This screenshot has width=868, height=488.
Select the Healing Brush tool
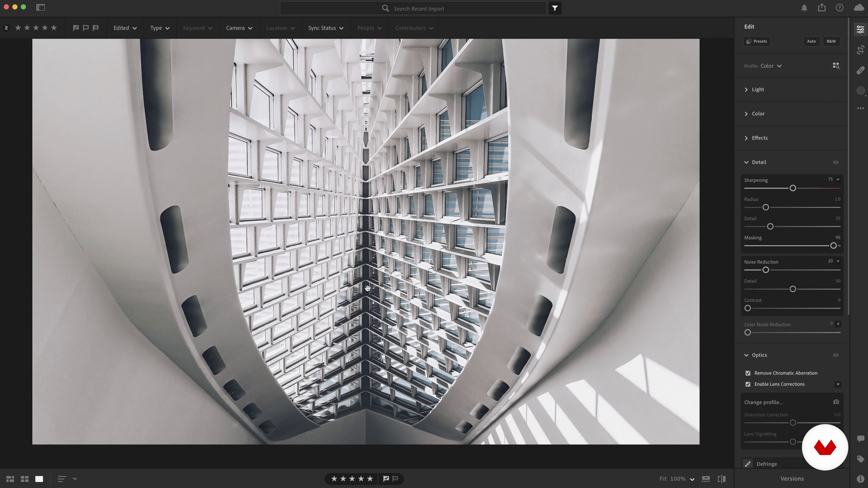[860, 70]
